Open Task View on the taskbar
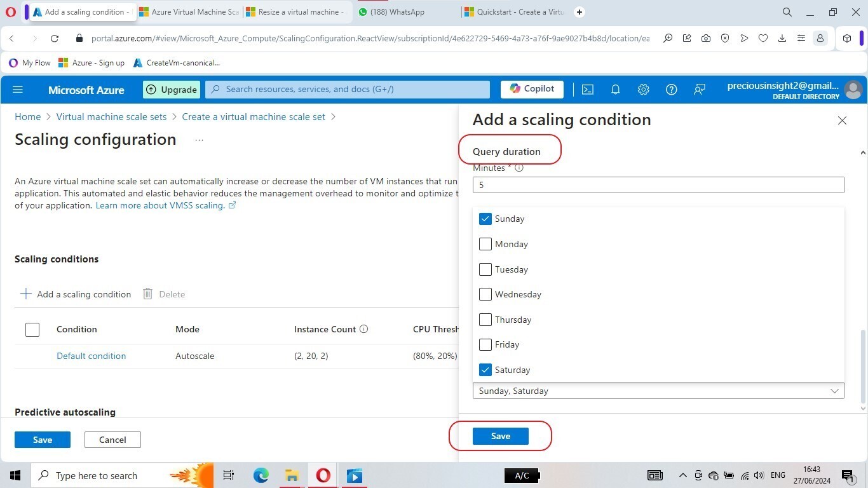This screenshot has width=868, height=488. pyautogui.click(x=229, y=475)
